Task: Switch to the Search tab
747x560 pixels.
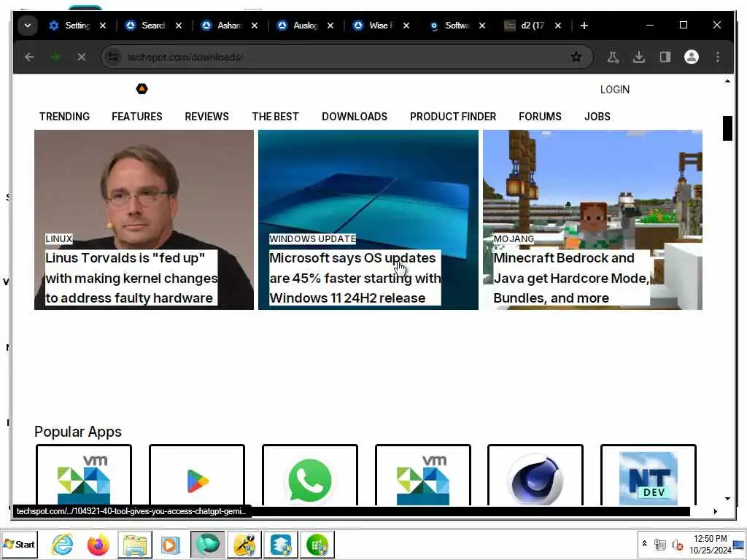Action: [x=145, y=26]
